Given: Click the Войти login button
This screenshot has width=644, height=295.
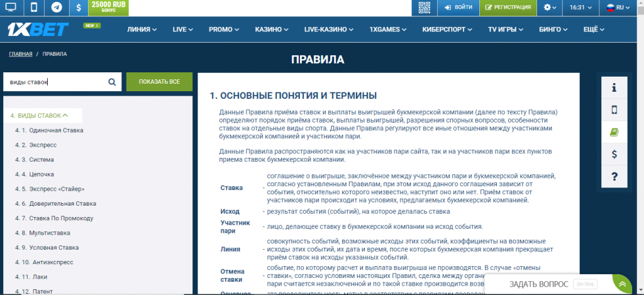Looking at the screenshot, I should click(457, 8).
